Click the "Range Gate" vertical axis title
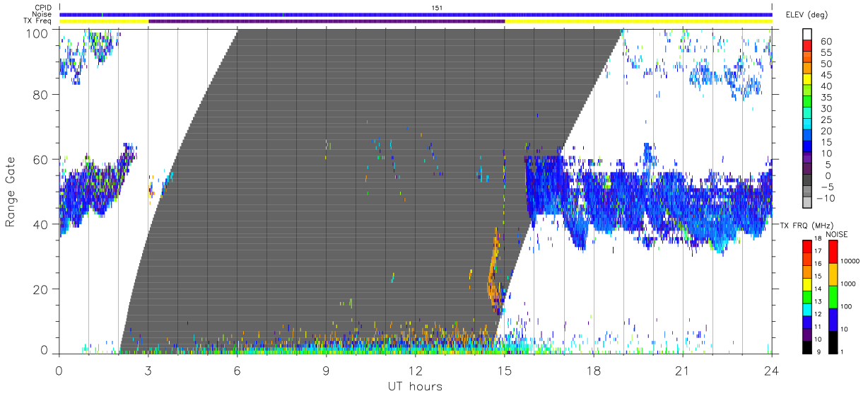 pyautogui.click(x=11, y=192)
